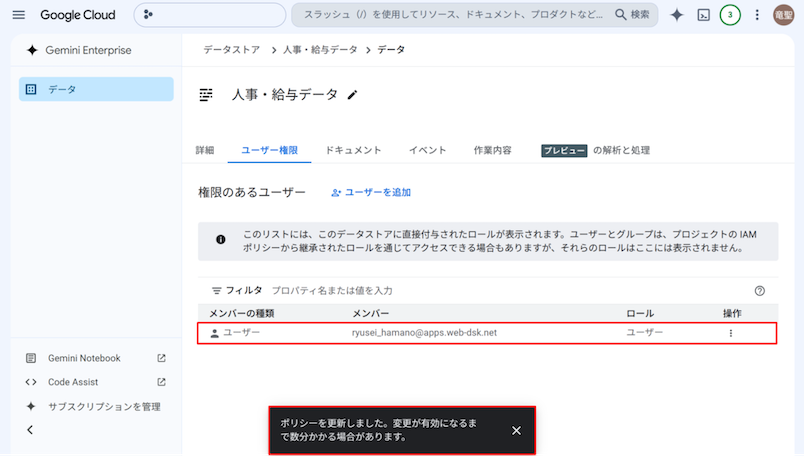
Task: Open Code Assist sidebar link
Action: pos(73,382)
